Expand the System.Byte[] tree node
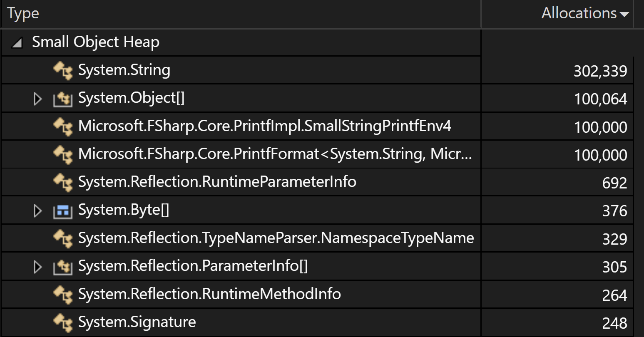The width and height of the screenshot is (644, 337). [x=38, y=210]
